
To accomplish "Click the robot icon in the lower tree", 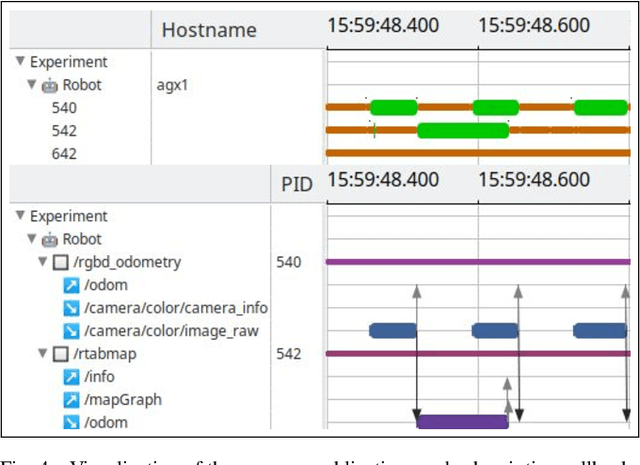I will click(x=48, y=239).
